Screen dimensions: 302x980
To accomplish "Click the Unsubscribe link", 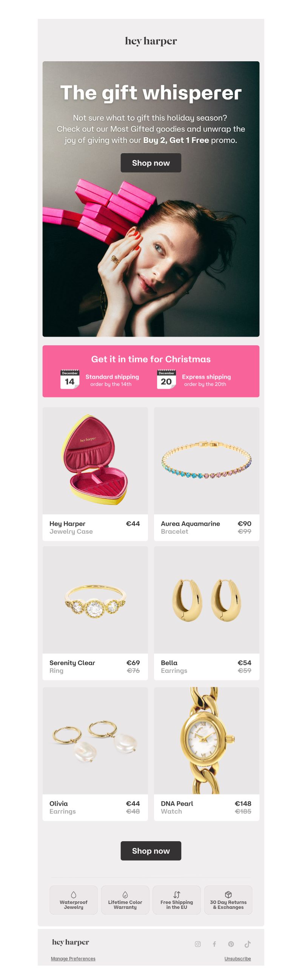I will tap(237, 959).
